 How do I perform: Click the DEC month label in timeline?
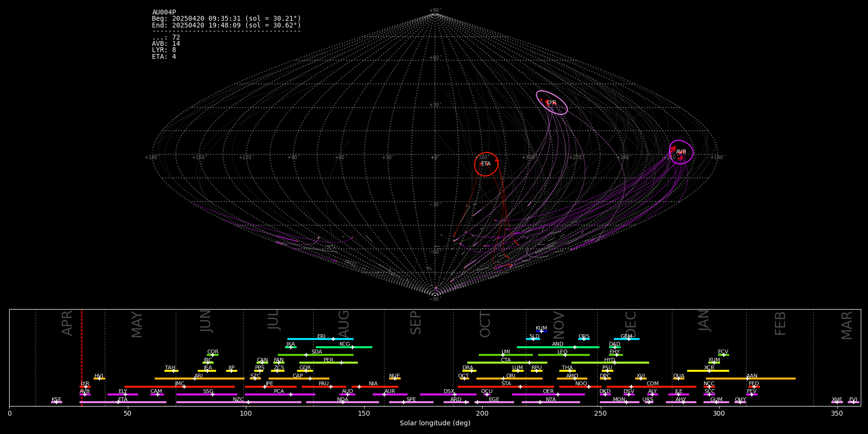(x=631, y=325)
